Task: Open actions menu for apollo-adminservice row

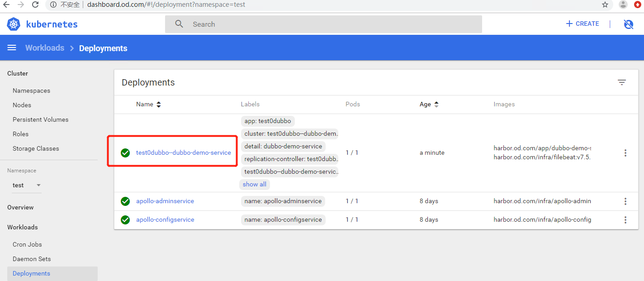Action: click(625, 201)
